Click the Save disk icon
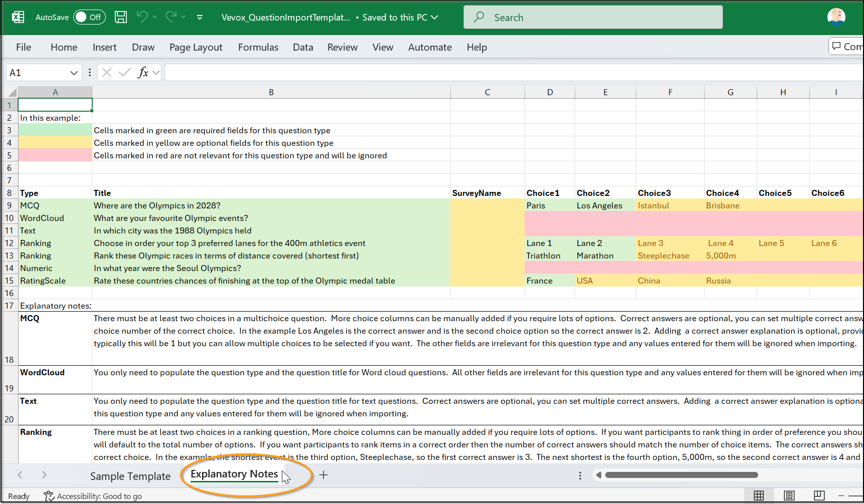 point(121,17)
